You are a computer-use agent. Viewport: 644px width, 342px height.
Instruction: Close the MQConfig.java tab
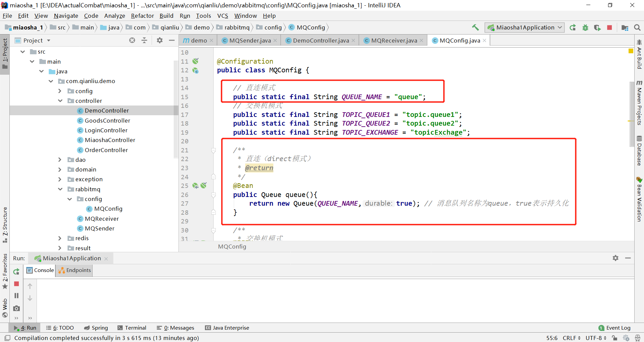[x=485, y=41]
